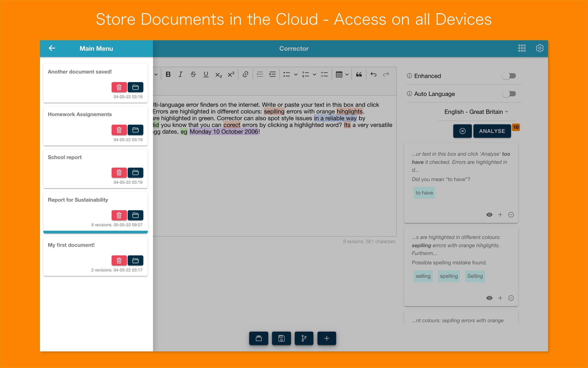
Task: Add 'sepliing' word with plus icon
Action: click(500, 298)
